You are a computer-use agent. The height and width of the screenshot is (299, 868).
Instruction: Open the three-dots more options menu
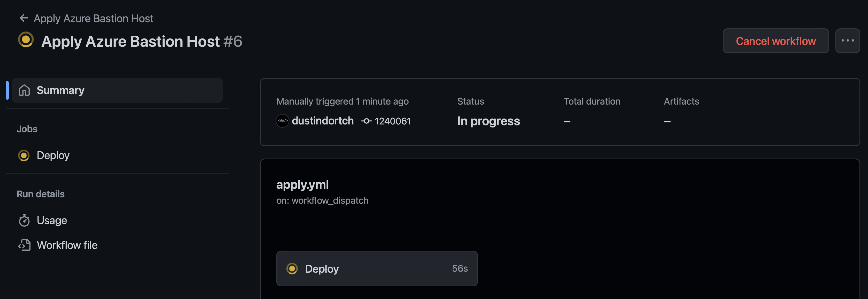[x=847, y=41]
